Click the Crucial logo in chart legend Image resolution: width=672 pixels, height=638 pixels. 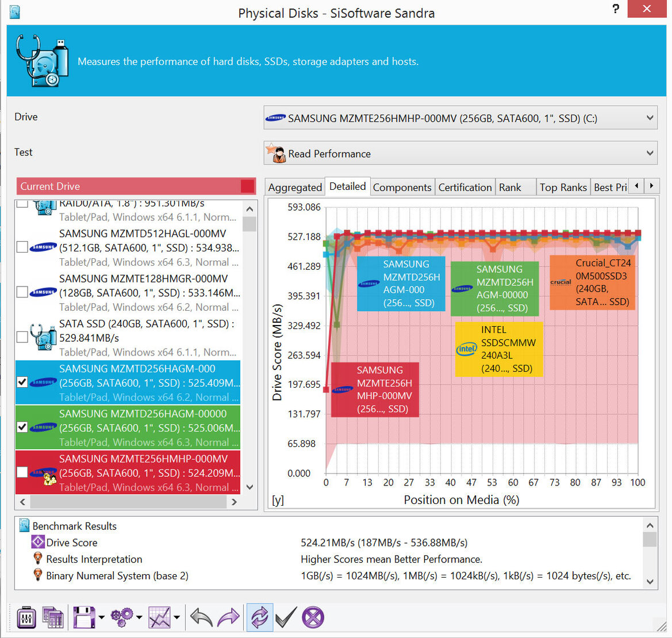(x=560, y=282)
